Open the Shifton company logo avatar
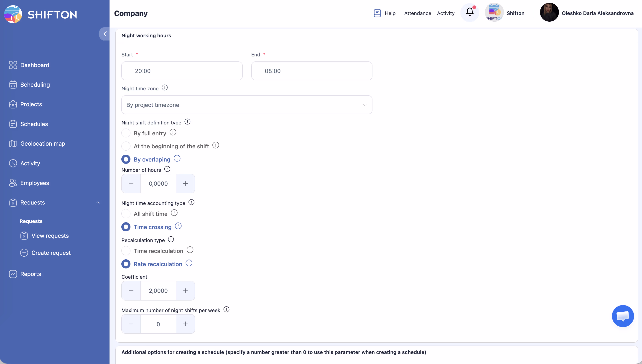The width and height of the screenshot is (642, 364). (x=494, y=13)
